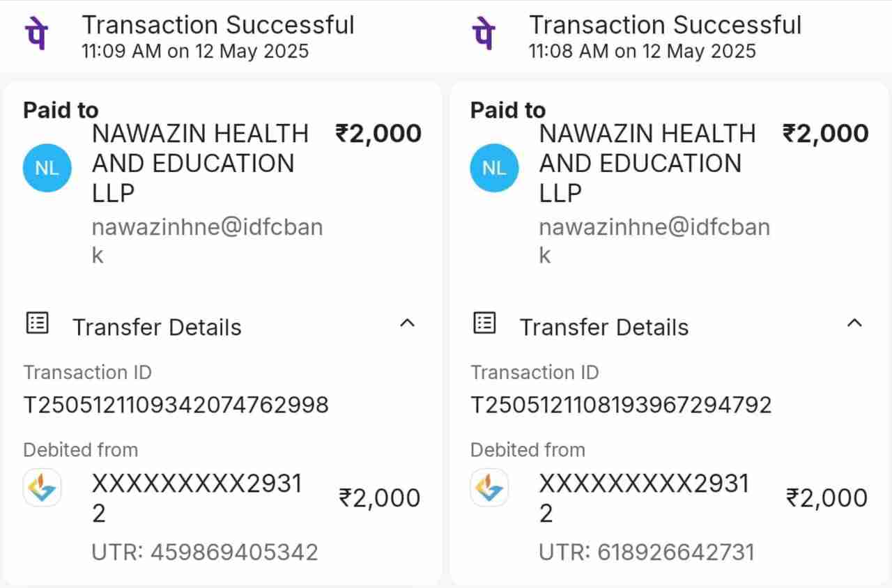The width and height of the screenshot is (892, 588).
Task: Click the UTR number 459869405342
Action: 235,552
